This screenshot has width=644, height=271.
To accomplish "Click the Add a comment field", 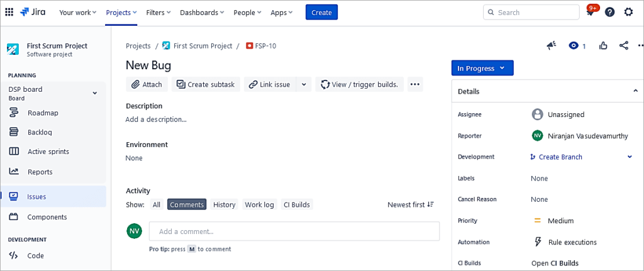I will 294,231.
